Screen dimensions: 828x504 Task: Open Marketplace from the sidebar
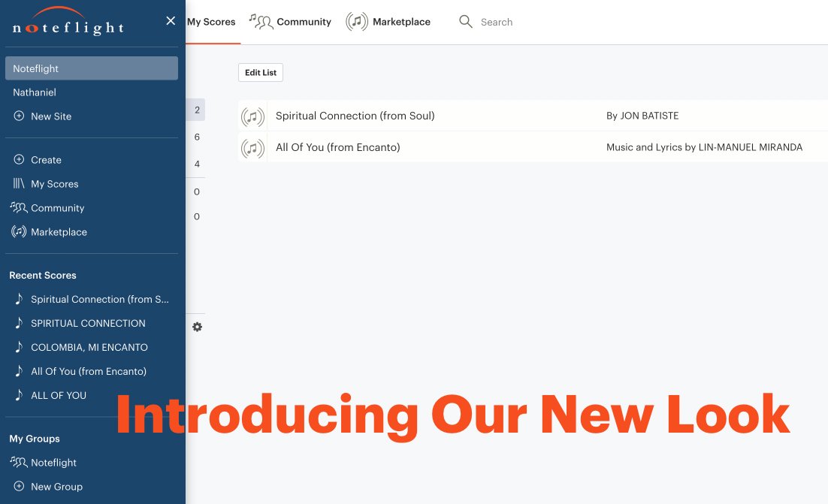pyautogui.click(x=59, y=232)
